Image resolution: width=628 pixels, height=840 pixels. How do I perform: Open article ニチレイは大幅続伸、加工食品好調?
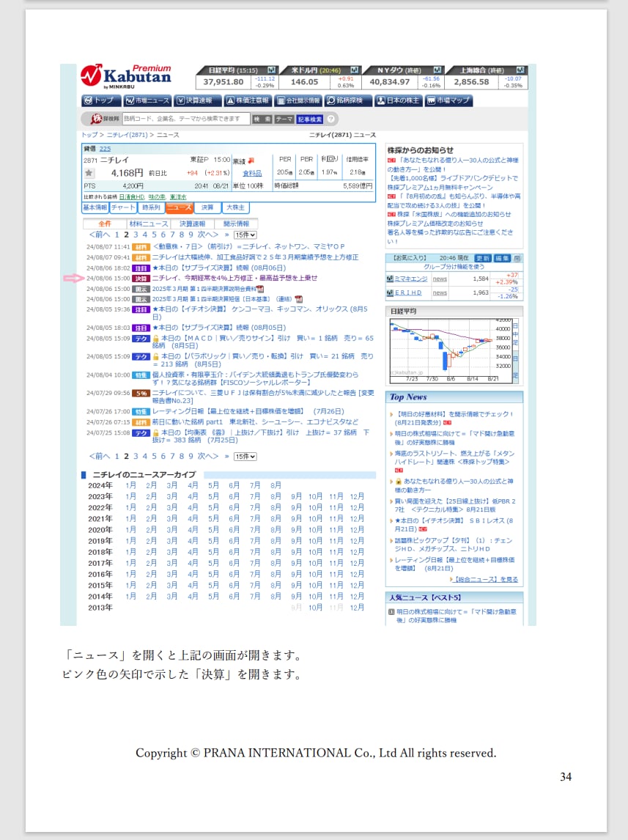pyautogui.click(x=255, y=258)
